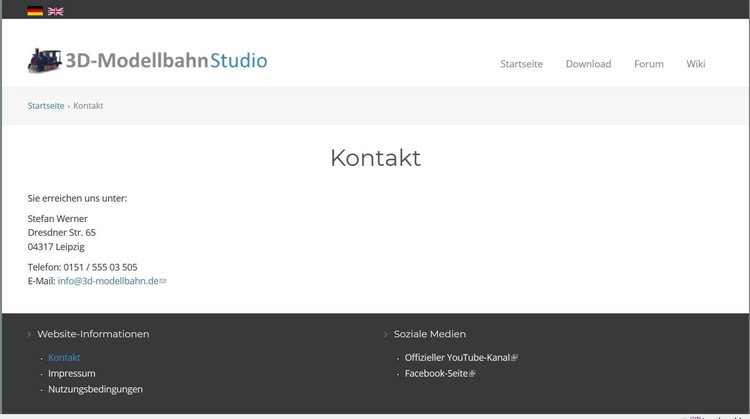Switch site language to German flag
Viewport: 750px width, 419px height.
(35, 11)
